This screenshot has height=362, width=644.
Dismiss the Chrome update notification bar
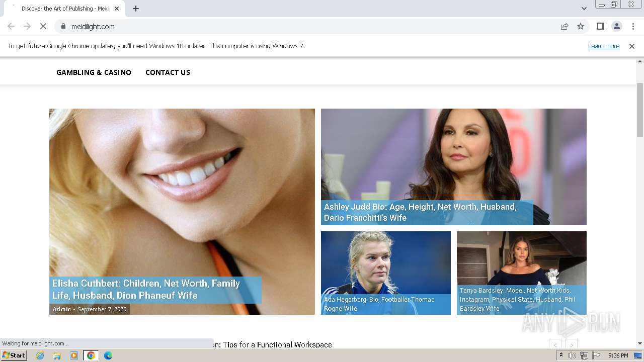pos(632,46)
